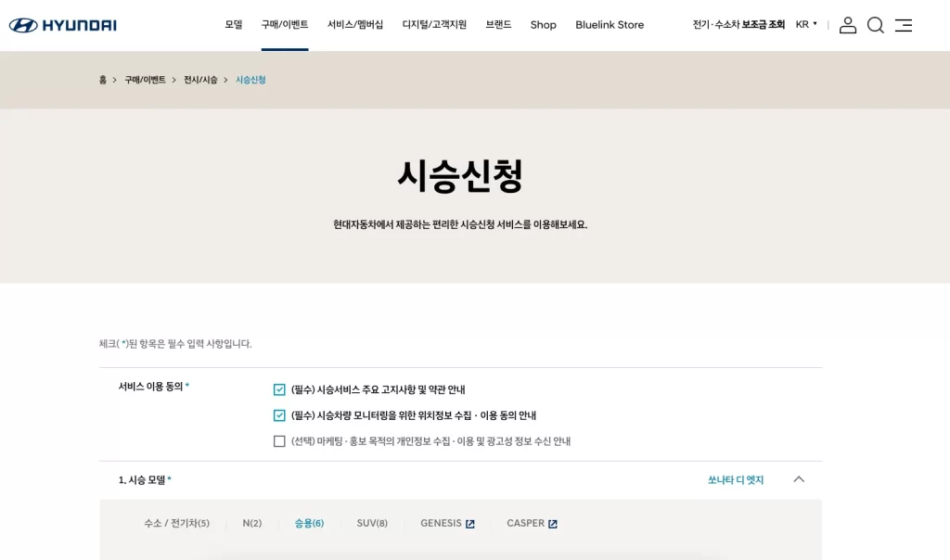Open the 브랜드 menu
Viewport: 950px width, 560px height.
(x=497, y=25)
